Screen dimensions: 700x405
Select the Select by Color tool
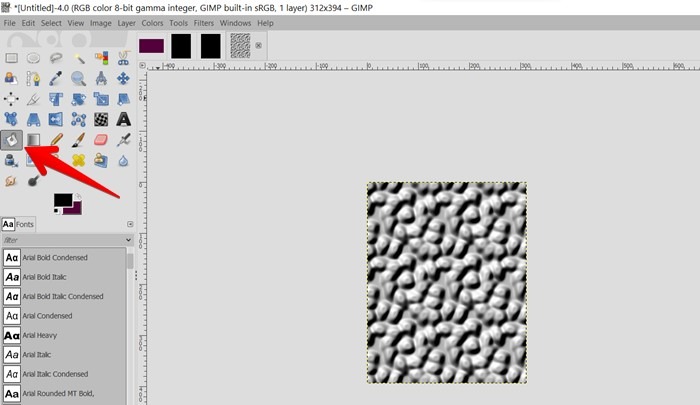click(x=101, y=58)
